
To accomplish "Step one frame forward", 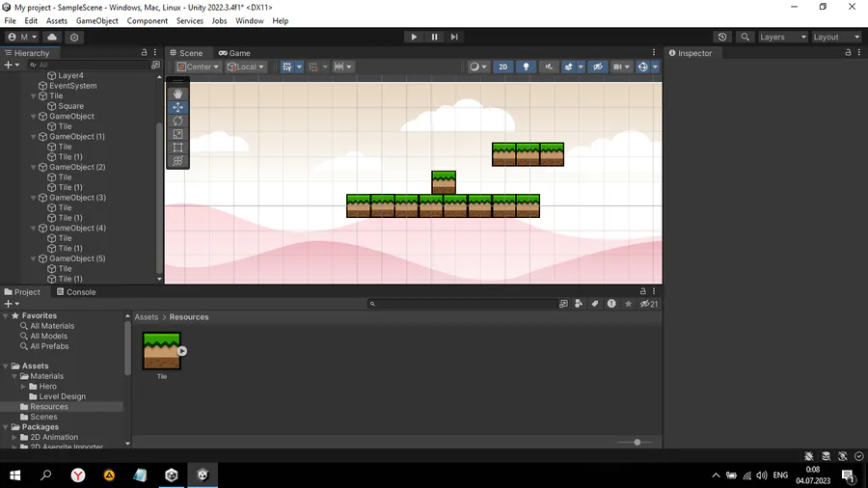I will click(454, 37).
